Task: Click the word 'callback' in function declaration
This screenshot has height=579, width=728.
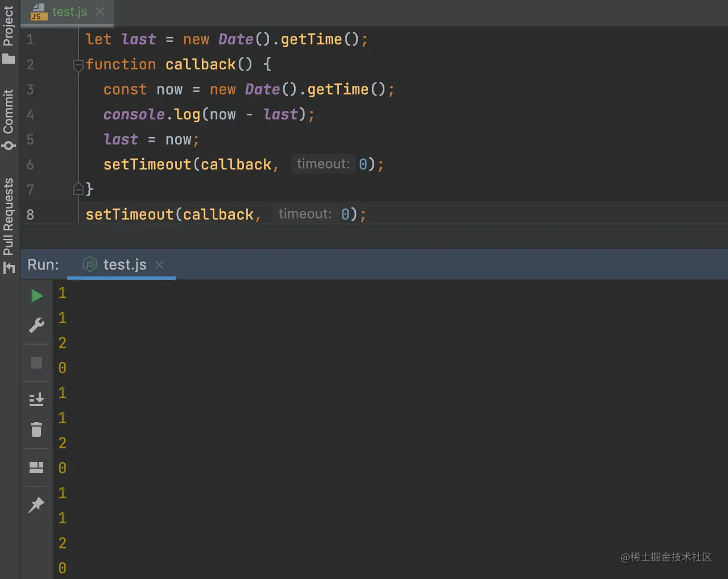Action: [x=201, y=64]
